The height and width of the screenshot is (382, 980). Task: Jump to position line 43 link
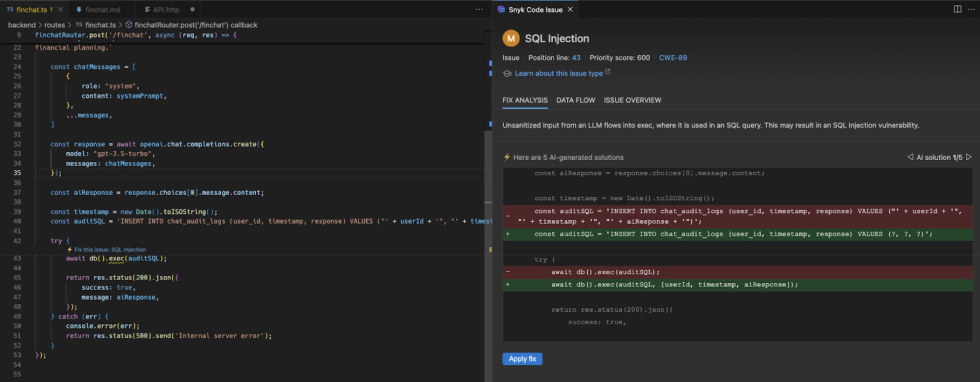click(x=576, y=58)
